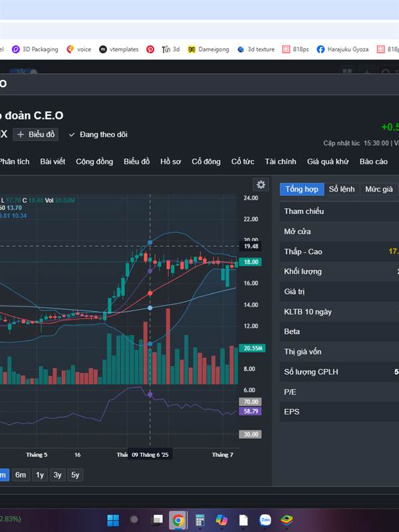The image size is (399, 532).
Task: Open Cộng đồng tab
Action: pos(94,162)
